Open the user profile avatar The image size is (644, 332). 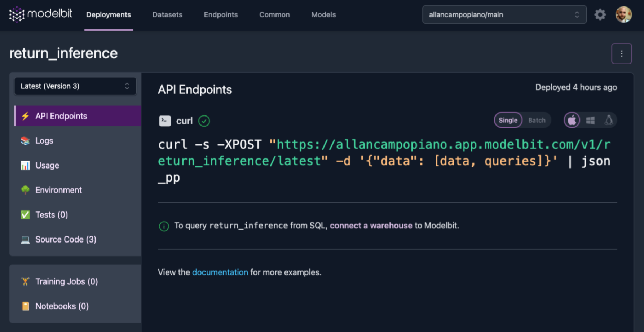(623, 15)
